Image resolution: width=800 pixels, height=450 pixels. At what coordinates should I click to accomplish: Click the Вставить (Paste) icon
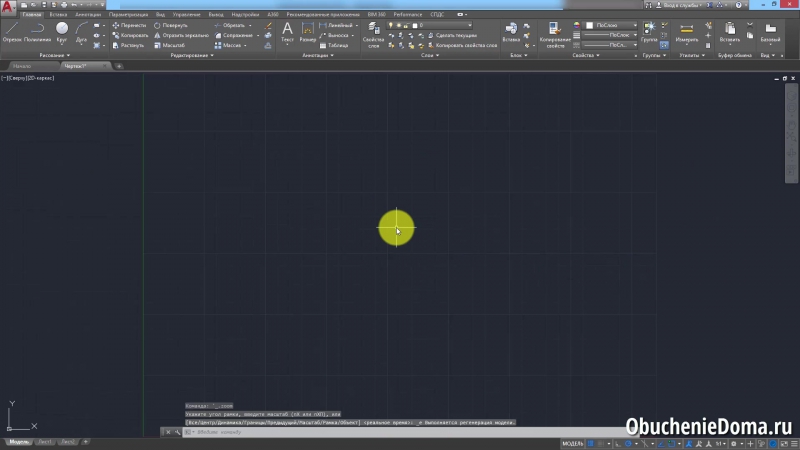(x=730, y=32)
